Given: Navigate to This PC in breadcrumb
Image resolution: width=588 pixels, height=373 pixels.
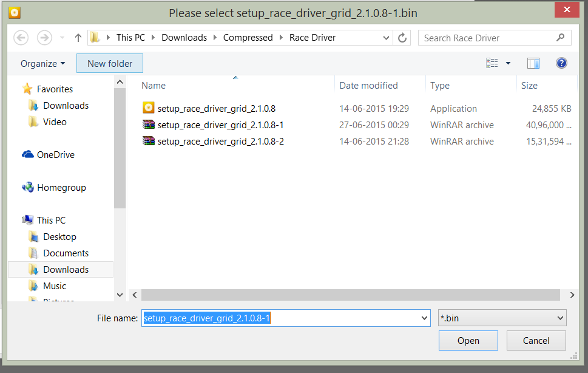Looking at the screenshot, I should 130,38.
